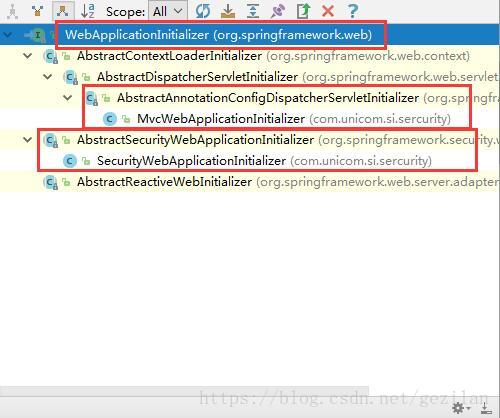This screenshot has height=418, width=500.
Task: Click the hide panel icon at bottom right
Action: click(486, 407)
